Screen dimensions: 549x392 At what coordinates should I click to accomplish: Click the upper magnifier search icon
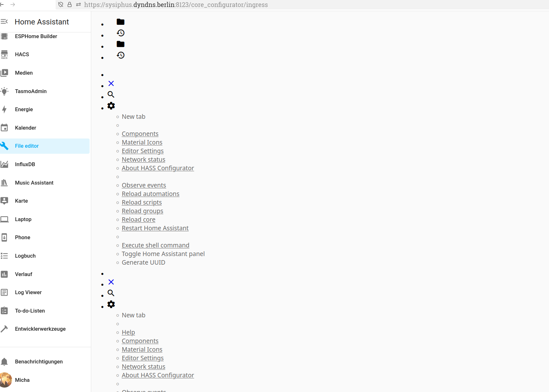click(x=111, y=94)
